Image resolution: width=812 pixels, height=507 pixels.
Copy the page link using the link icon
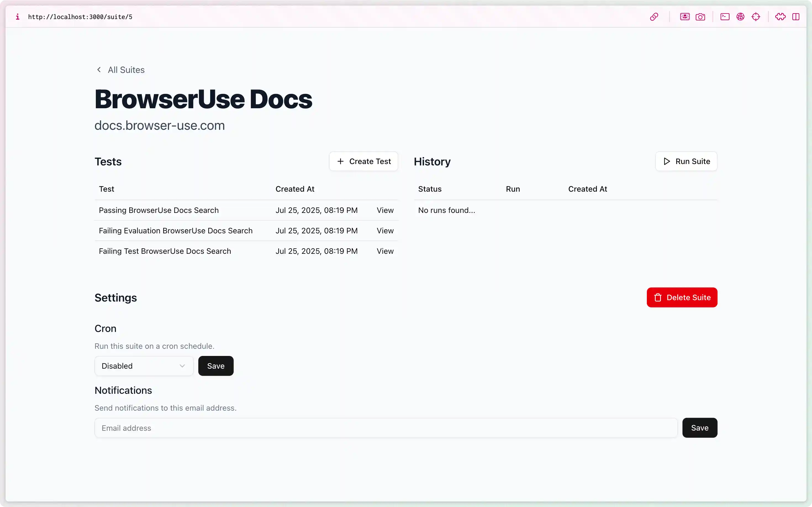coord(654,17)
